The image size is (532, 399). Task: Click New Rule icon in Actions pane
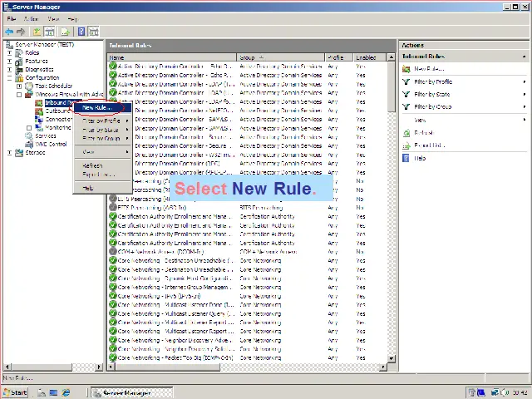[x=406, y=69]
